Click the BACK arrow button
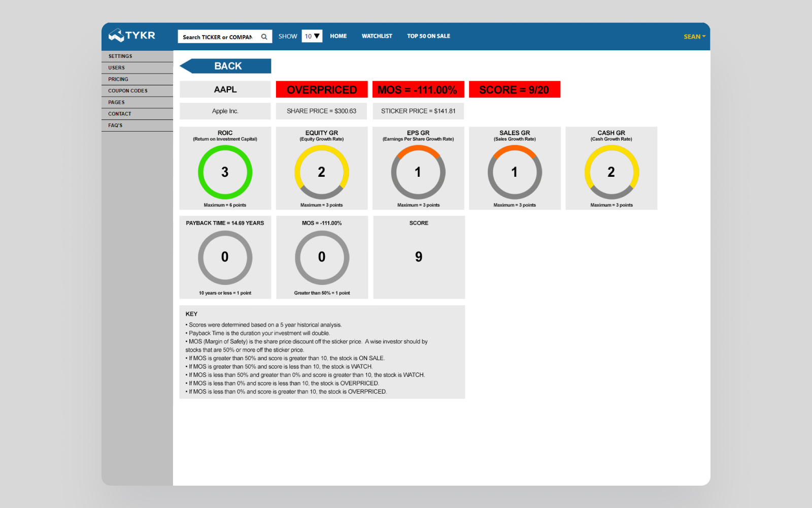 225,66
